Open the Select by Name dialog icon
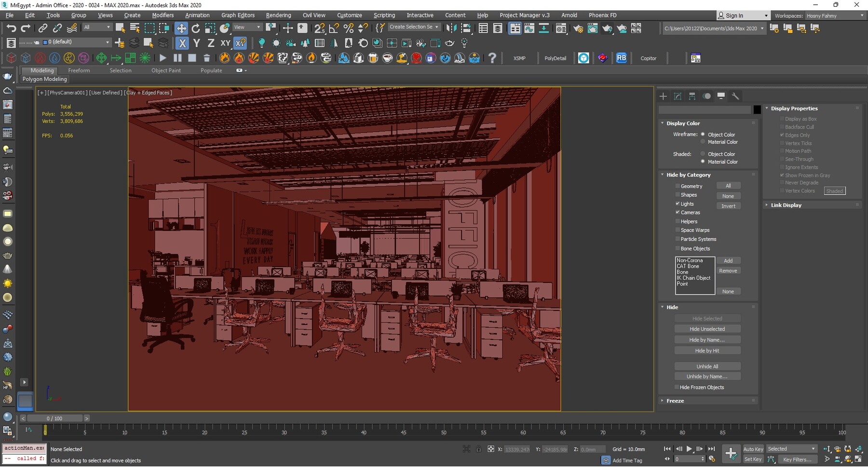Image resolution: width=868 pixels, height=470 pixels. click(135, 27)
